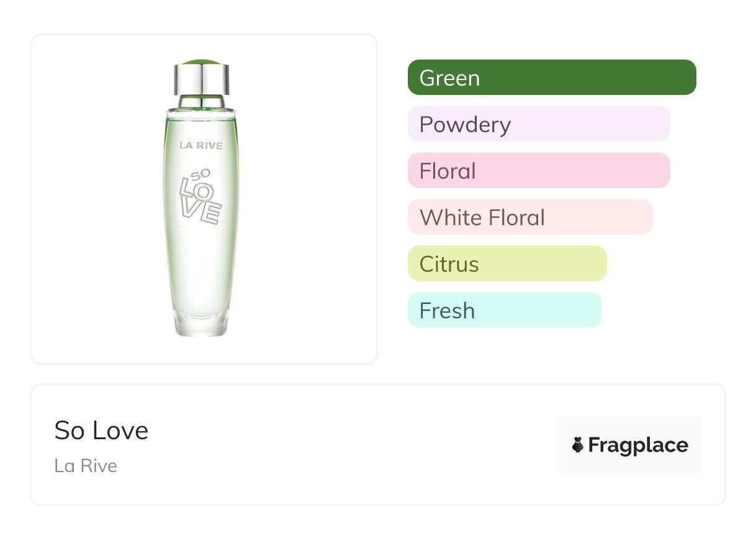Click the clear glass base of the bottle
The width and height of the screenshot is (756, 536).
(202, 323)
